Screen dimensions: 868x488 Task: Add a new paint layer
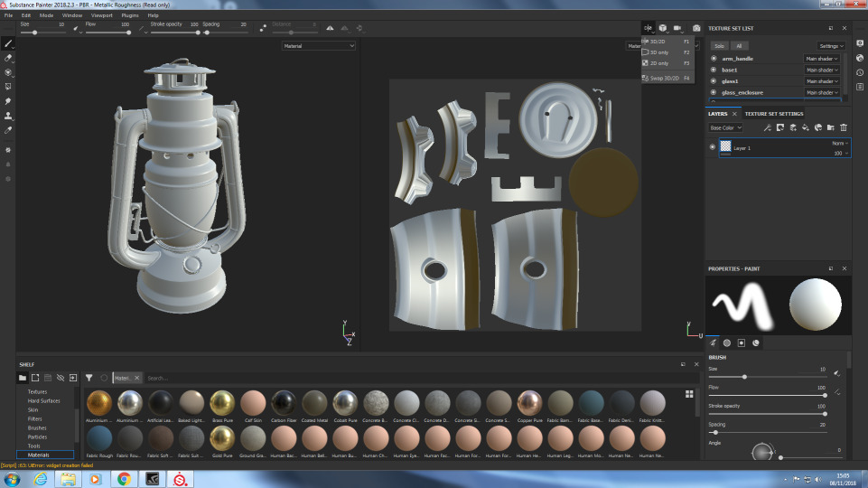coord(793,127)
